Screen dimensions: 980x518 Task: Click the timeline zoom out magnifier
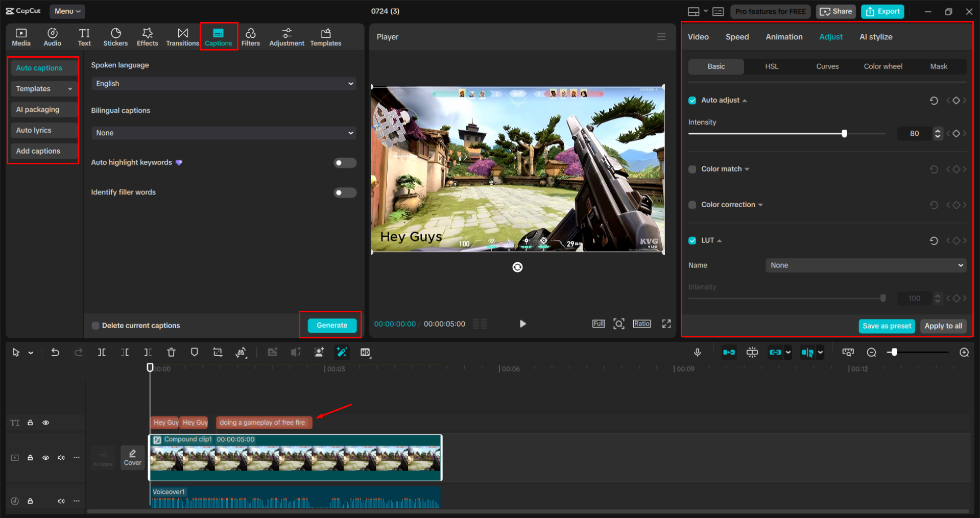tap(871, 353)
